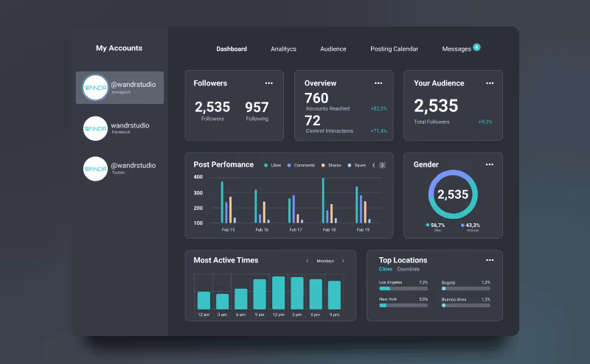Show previous day in Most Active Times
This screenshot has height=364, width=590.
[x=307, y=261]
